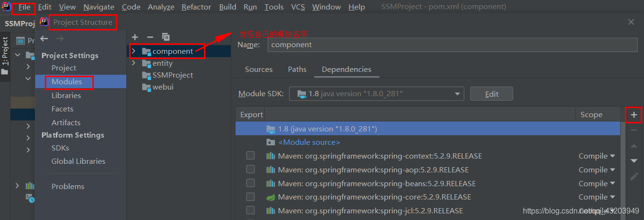Select the 1.8 java version dependency row
The height and width of the screenshot is (220, 644).
click(x=428, y=129)
